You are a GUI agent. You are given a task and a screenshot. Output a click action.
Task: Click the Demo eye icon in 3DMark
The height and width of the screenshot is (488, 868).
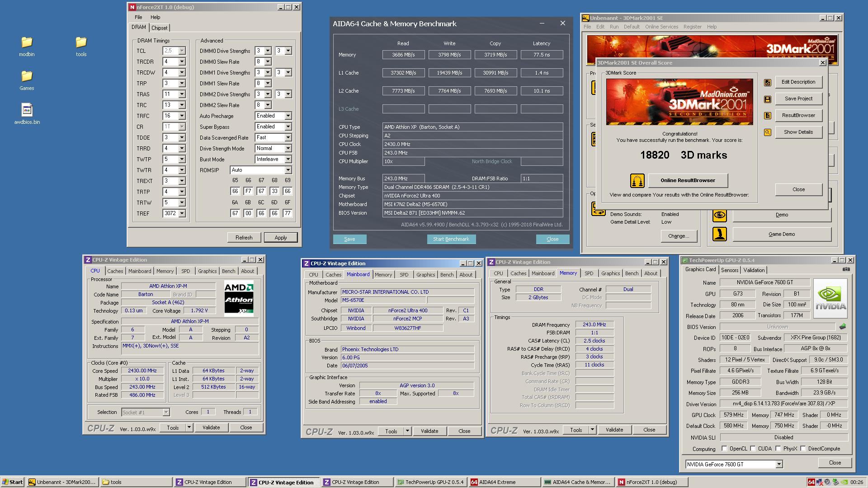tap(720, 215)
